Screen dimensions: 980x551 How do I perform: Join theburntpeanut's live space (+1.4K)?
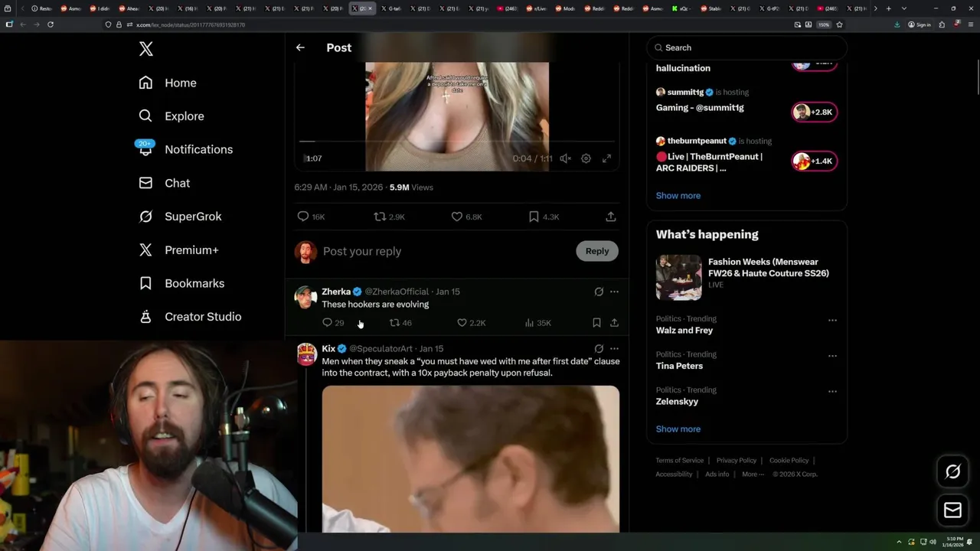(x=814, y=161)
